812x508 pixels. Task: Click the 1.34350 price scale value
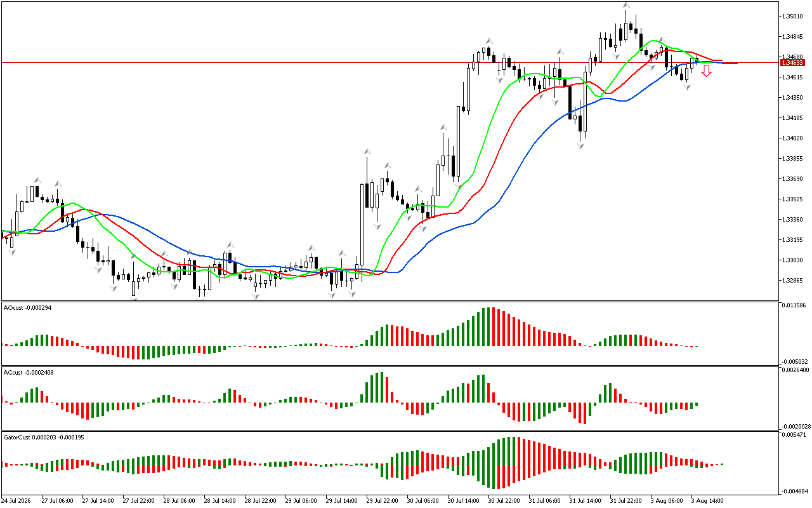tap(794, 97)
